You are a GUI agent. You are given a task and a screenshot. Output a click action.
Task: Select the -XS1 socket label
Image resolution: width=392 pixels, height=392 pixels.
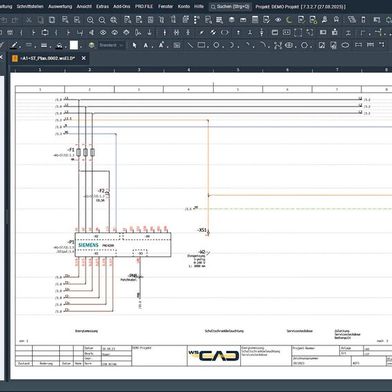coord(202,230)
